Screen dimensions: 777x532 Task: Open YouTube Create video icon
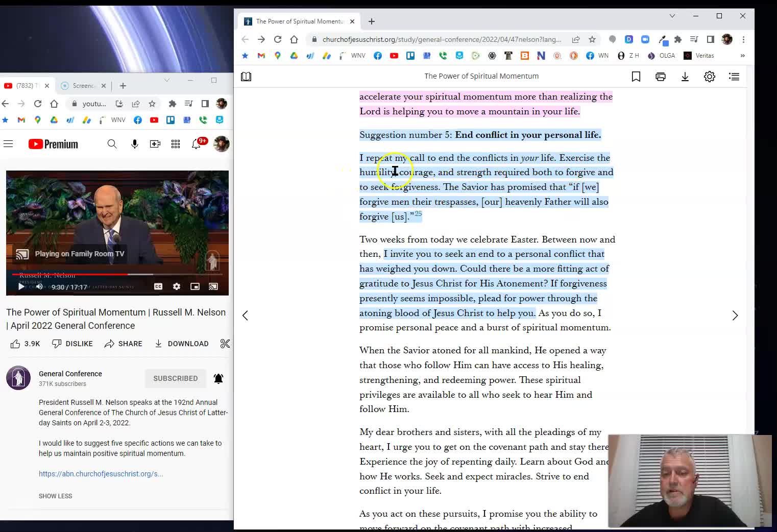tap(155, 144)
